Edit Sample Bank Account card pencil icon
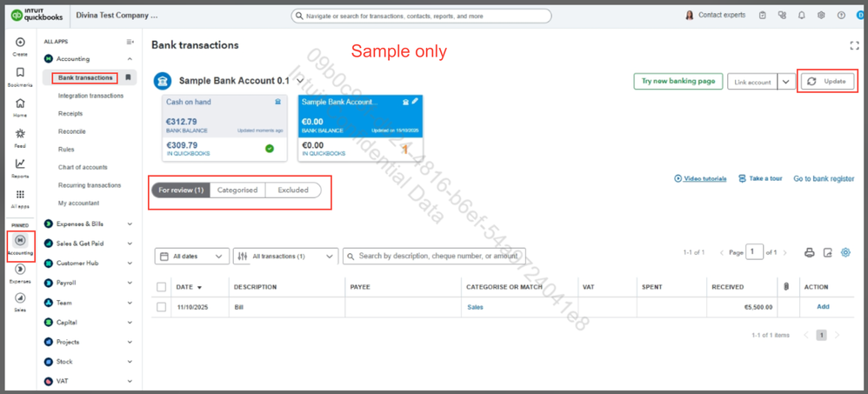 (x=415, y=101)
